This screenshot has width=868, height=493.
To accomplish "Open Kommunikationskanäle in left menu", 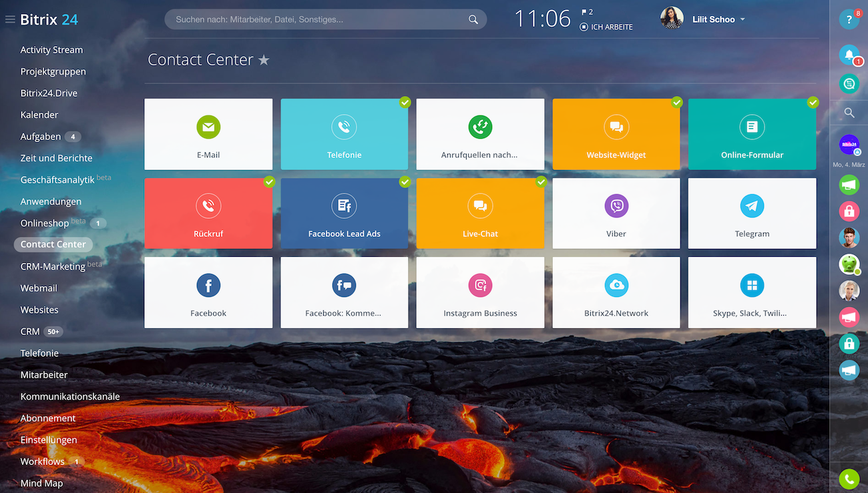I will 70,396.
